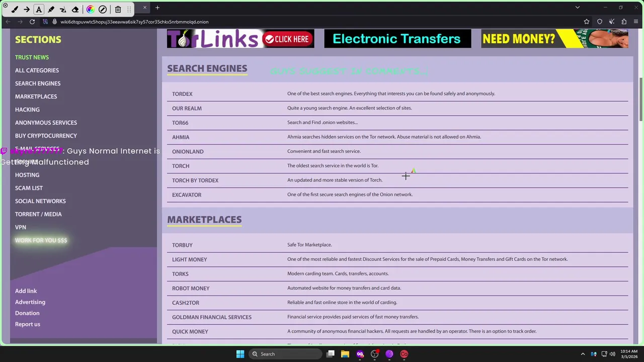Open File Explorer from taskbar
The image size is (644, 362).
tap(345, 354)
